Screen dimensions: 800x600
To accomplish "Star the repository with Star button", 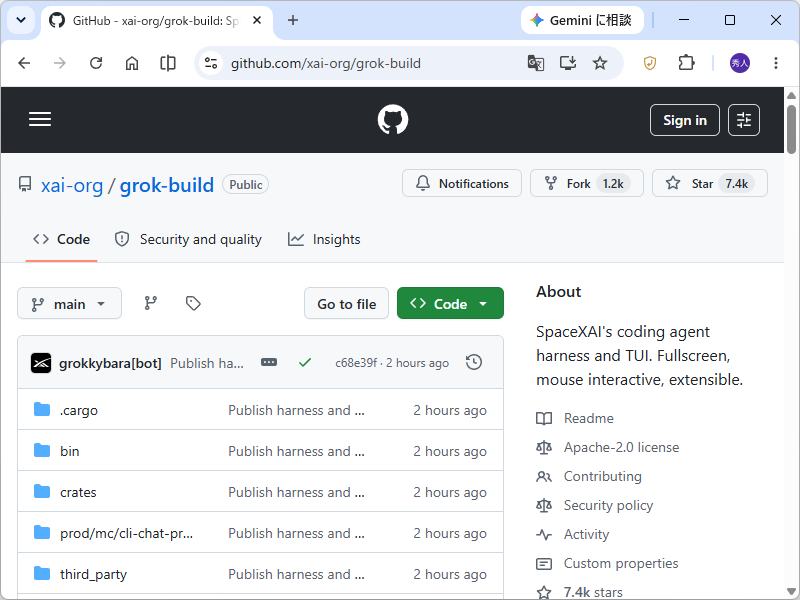I will [x=710, y=183].
